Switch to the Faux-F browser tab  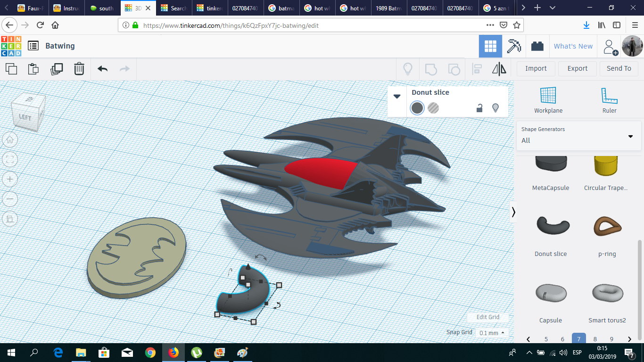pos(31,8)
